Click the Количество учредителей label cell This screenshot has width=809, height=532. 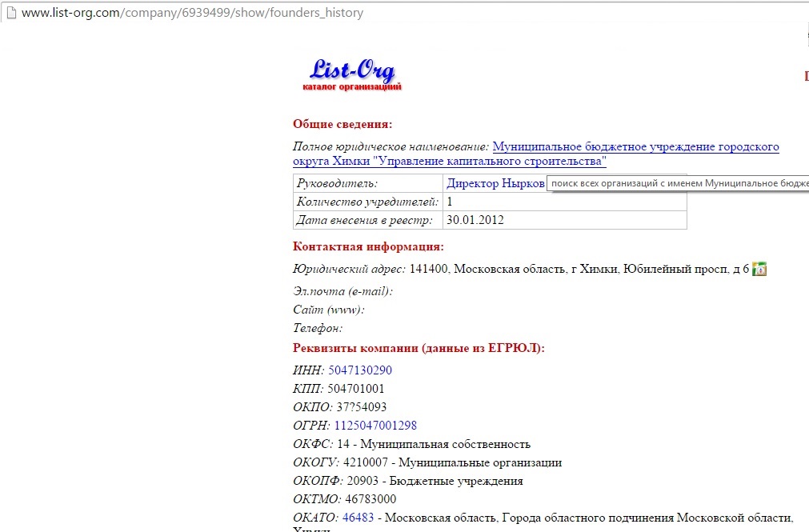(x=368, y=202)
